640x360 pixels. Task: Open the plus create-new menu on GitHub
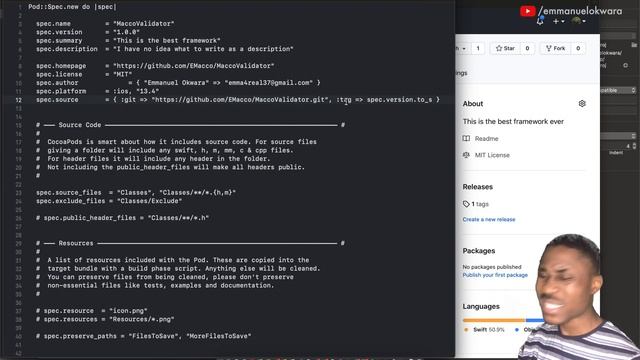pos(558,21)
